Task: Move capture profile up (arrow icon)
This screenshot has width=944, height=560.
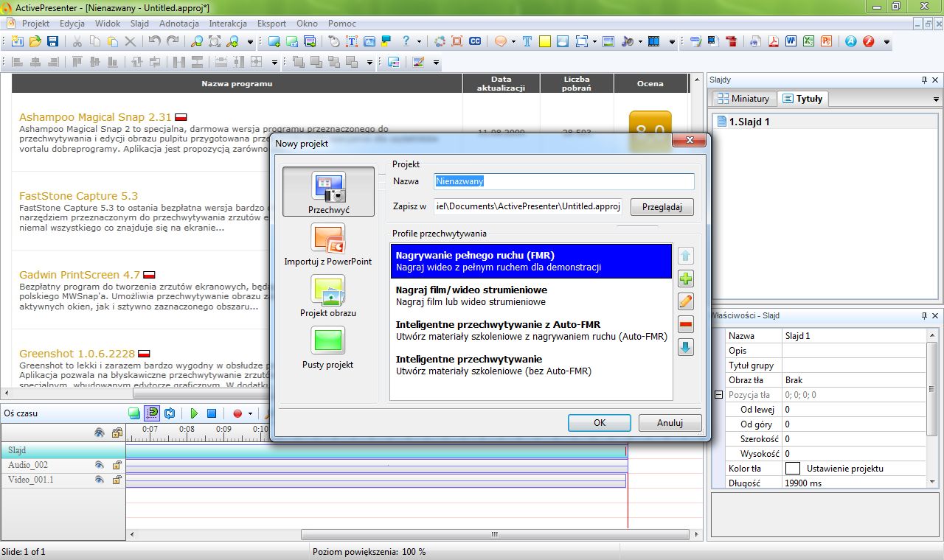Action: point(686,256)
